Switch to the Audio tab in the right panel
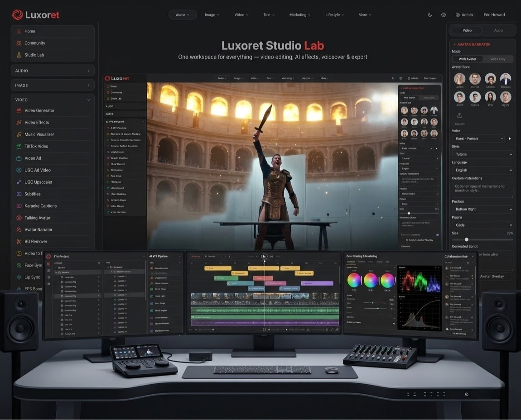The image size is (521, 420). (498, 30)
